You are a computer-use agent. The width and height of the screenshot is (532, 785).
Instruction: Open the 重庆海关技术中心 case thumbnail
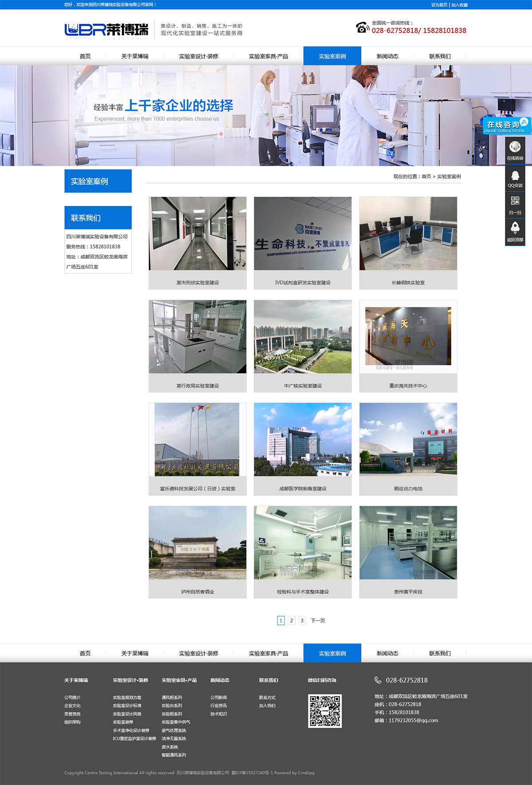pyautogui.click(x=408, y=337)
